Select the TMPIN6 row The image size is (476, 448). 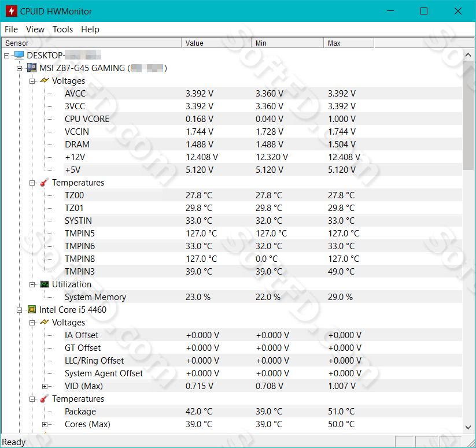tap(263, 246)
